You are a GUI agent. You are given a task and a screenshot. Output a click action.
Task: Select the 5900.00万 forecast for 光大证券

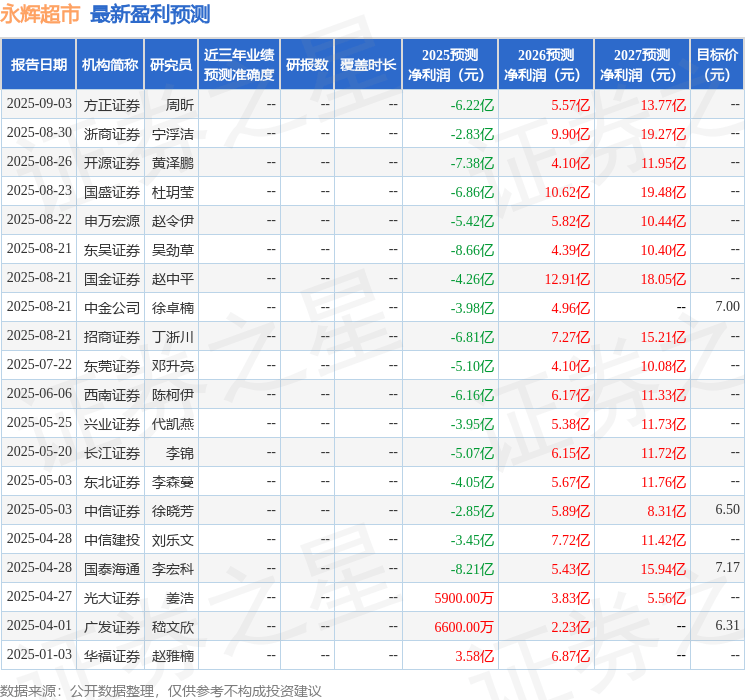tap(464, 597)
